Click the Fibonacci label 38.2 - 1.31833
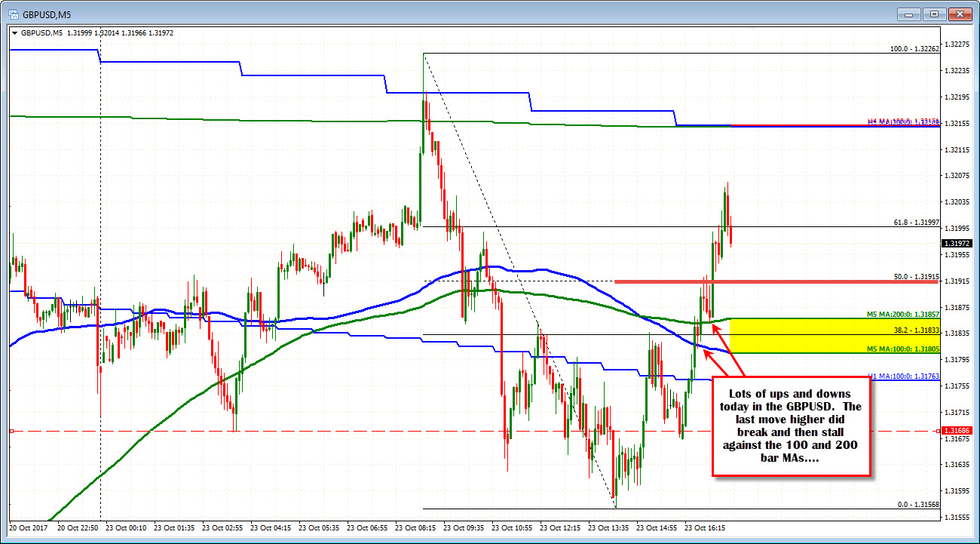The width and height of the screenshot is (980, 544). pos(916,330)
